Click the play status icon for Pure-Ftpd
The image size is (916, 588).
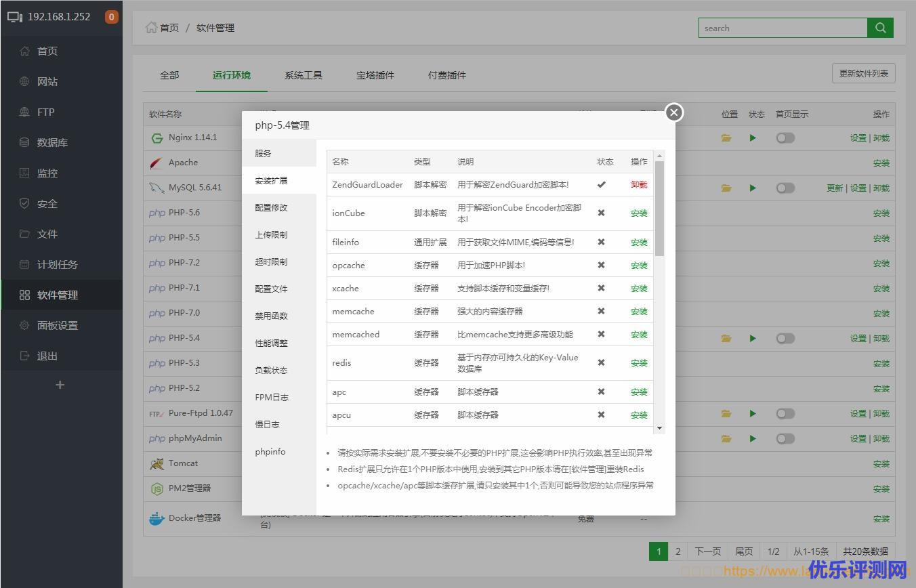(753, 413)
